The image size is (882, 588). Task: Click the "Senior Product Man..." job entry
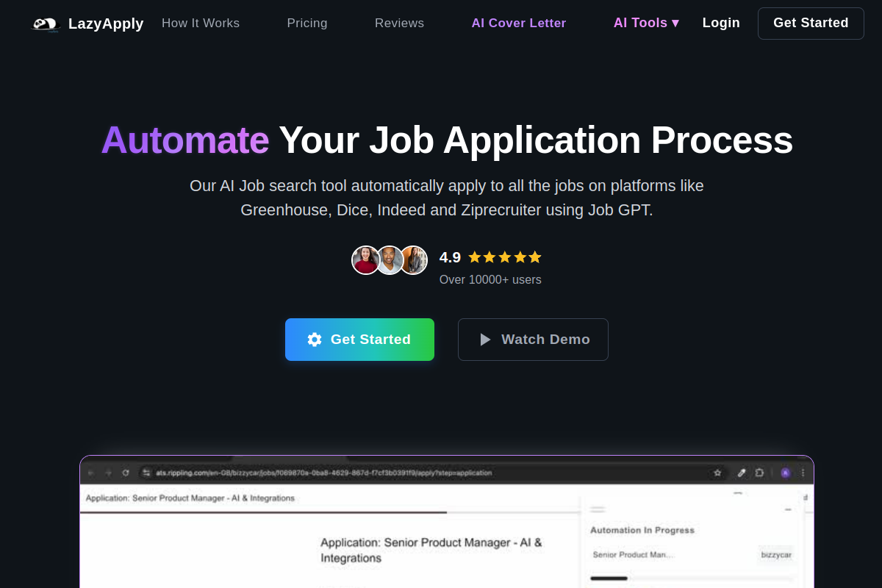coord(633,555)
